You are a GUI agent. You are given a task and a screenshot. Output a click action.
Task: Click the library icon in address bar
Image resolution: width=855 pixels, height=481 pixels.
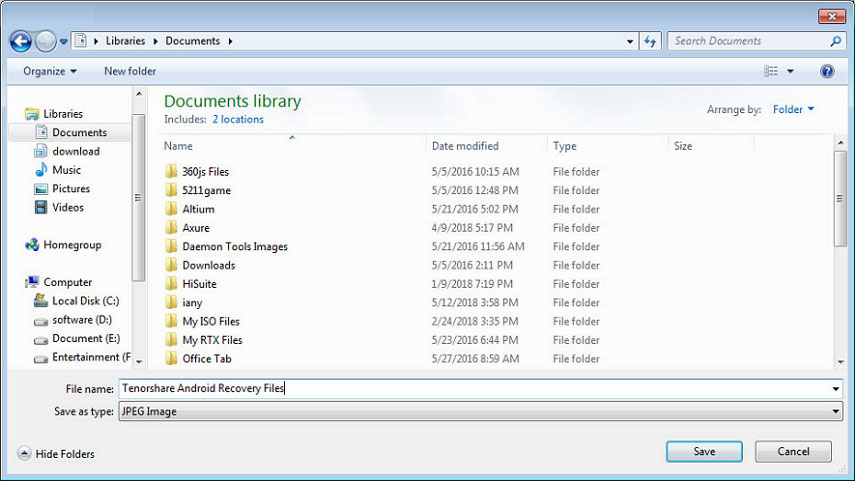click(81, 41)
